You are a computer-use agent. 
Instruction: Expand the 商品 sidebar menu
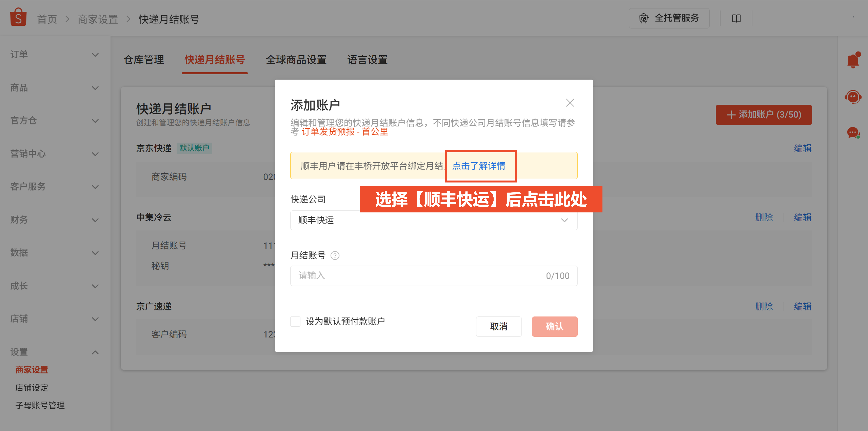55,88
